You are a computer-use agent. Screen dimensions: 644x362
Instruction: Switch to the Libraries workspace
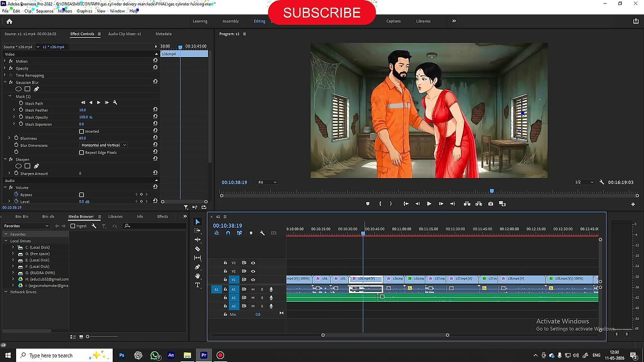[423, 21]
